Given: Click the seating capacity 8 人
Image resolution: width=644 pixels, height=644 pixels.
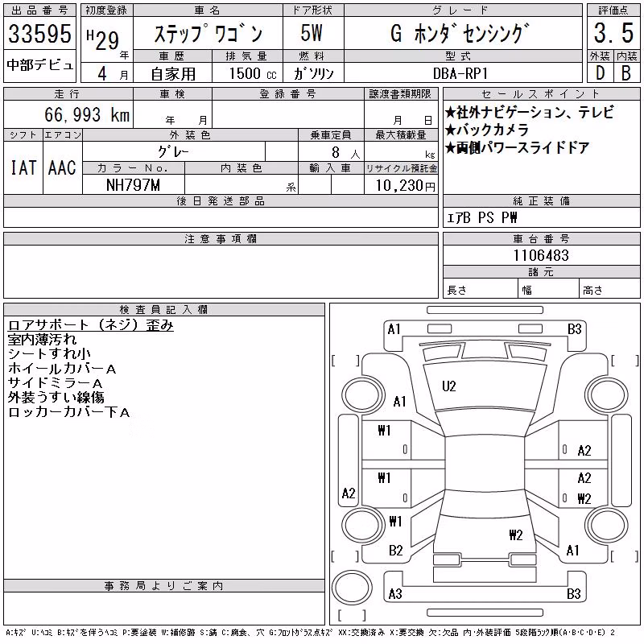Looking at the screenshot, I should (346, 153).
